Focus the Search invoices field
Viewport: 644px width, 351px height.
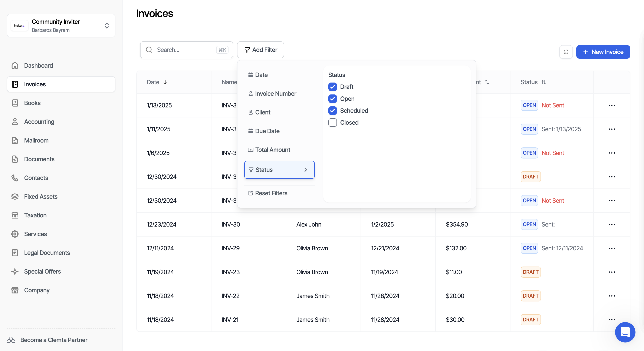187,50
